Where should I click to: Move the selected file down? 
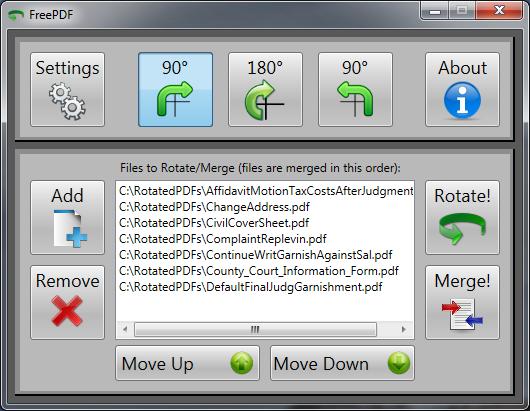click(342, 363)
